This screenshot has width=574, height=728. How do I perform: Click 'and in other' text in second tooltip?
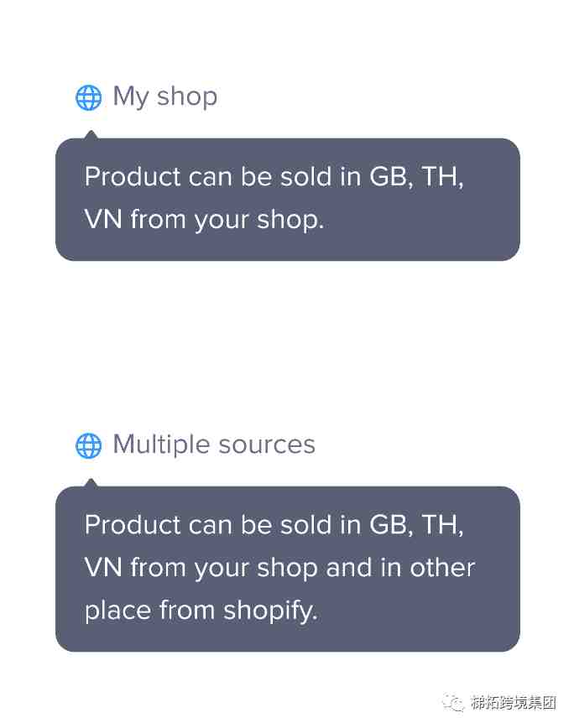401,567
